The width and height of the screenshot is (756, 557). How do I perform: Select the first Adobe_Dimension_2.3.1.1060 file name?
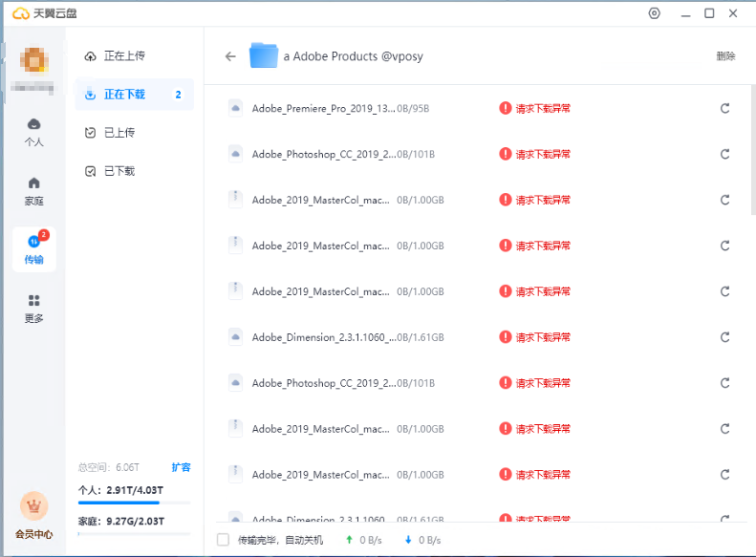tap(323, 337)
